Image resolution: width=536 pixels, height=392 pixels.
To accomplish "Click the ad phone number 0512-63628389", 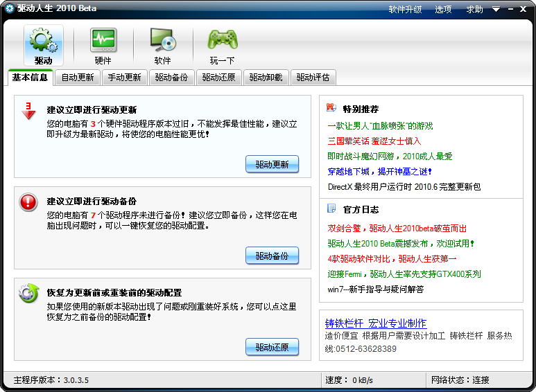I will point(366,348).
